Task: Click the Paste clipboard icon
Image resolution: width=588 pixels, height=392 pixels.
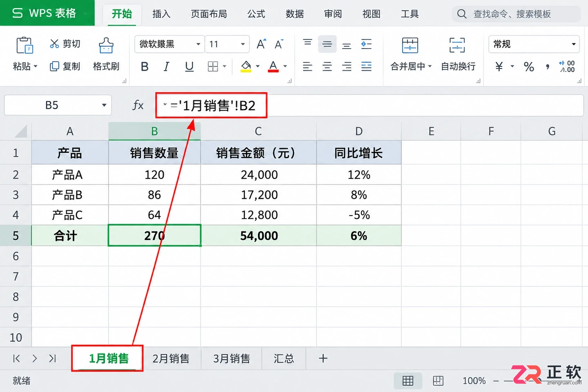Action: pyautogui.click(x=24, y=45)
